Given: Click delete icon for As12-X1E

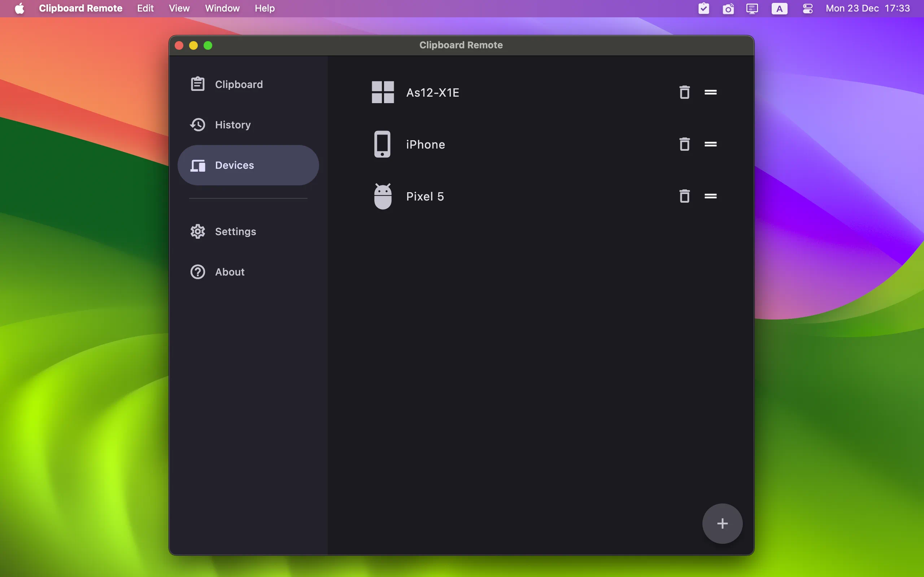Looking at the screenshot, I should coord(684,92).
